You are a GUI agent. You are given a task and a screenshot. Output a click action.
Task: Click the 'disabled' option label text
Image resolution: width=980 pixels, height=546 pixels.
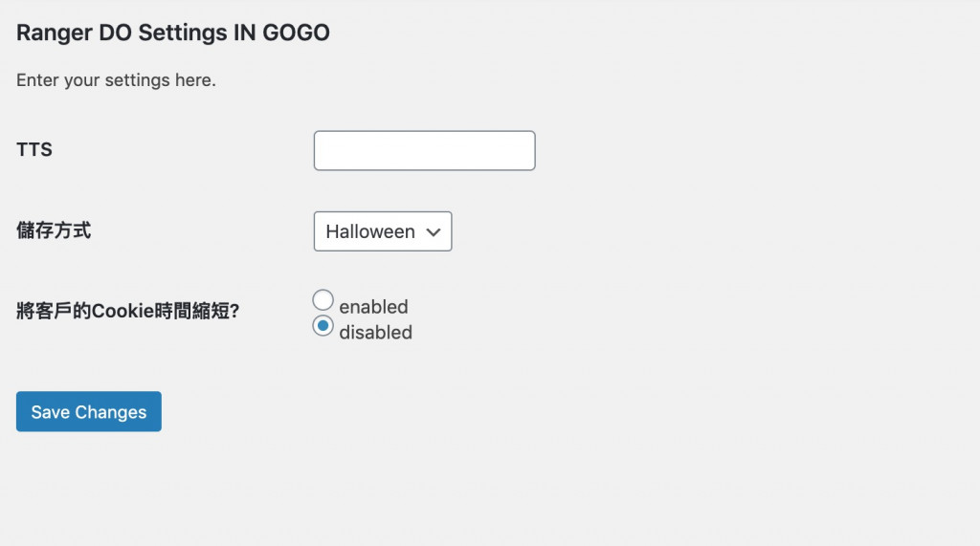pyautogui.click(x=375, y=333)
